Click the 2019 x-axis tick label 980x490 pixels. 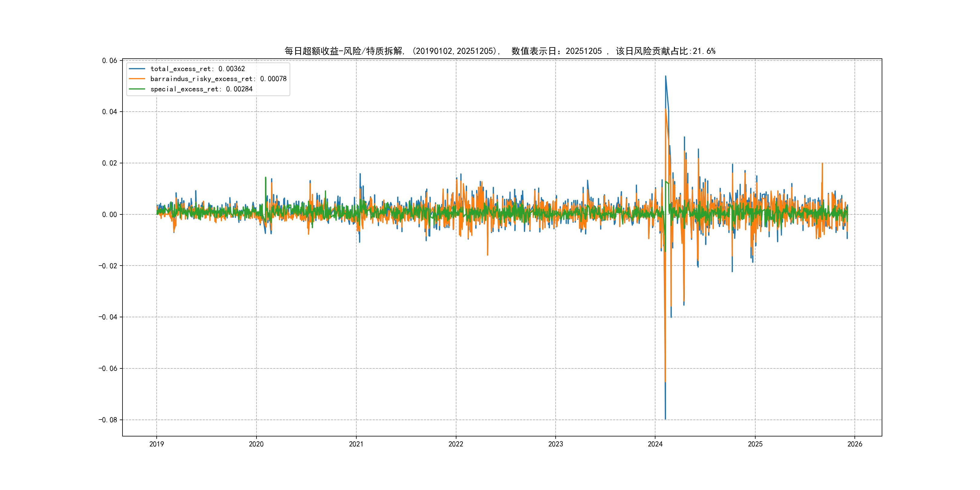click(x=156, y=444)
